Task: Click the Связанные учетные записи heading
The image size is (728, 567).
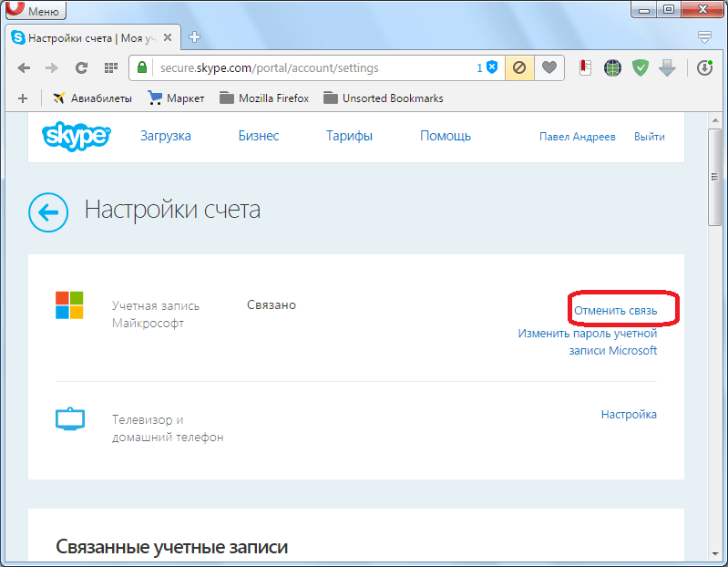Action: 172,547
